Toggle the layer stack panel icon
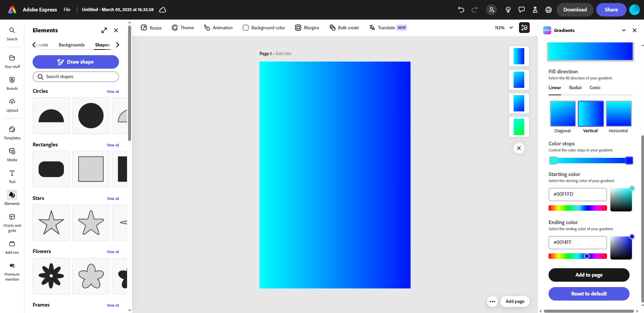644x313 pixels. pyautogui.click(x=524, y=28)
